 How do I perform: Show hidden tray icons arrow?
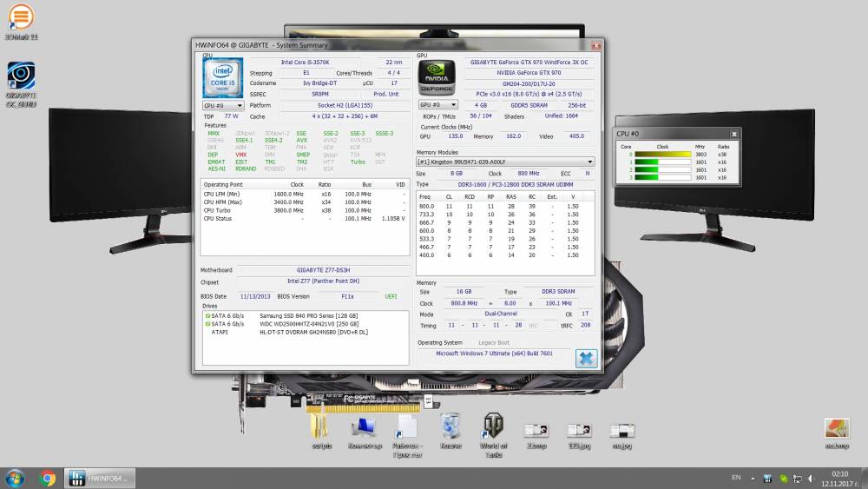tap(753, 478)
